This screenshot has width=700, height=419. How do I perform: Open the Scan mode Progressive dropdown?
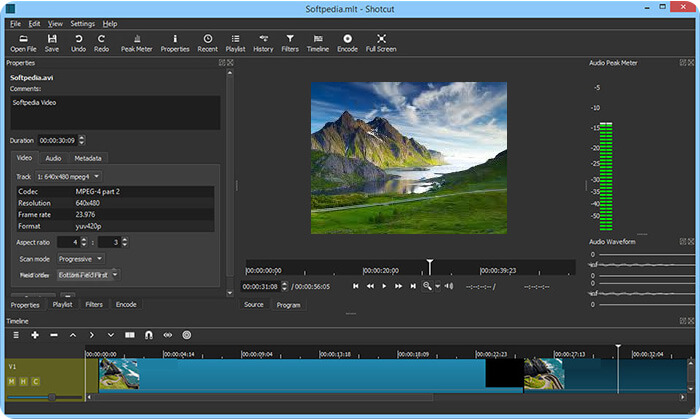click(x=81, y=259)
